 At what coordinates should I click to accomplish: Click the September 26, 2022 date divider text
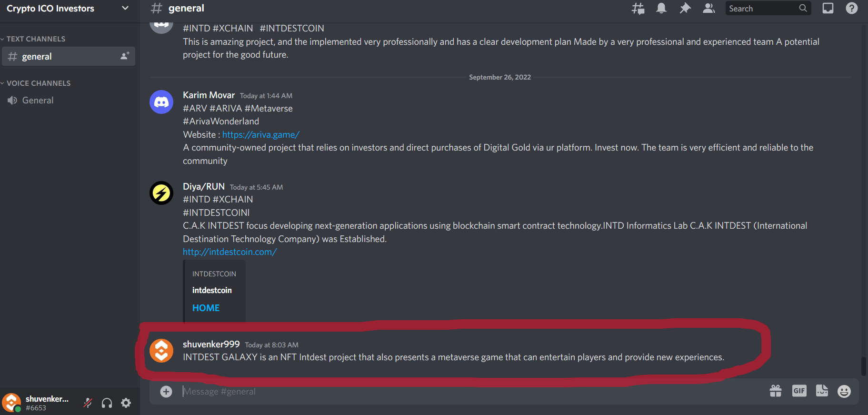[500, 77]
